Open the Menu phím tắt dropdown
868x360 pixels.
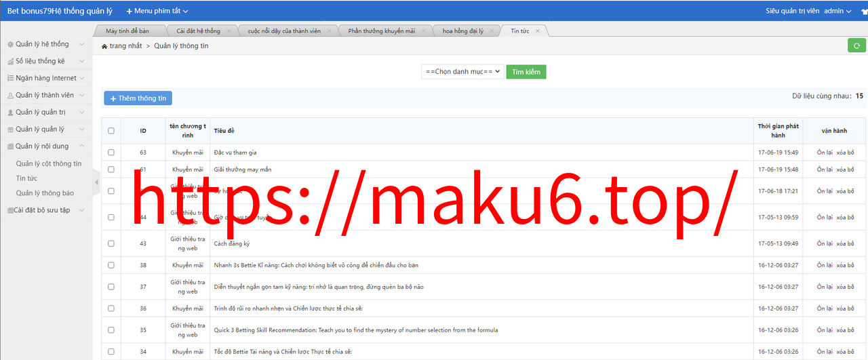[157, 11]
